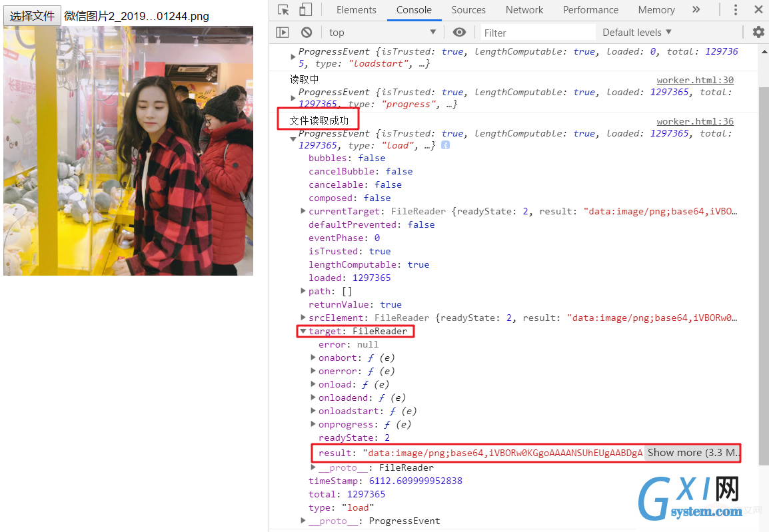Expand the __proto__: ProgressEvent entry
The width and height of the screenshot is (769, 532).
303,521
